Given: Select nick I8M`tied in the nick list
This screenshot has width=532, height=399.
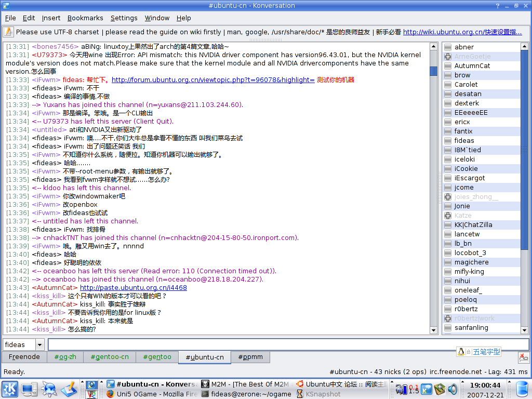Looking at the screenshot, I should (x=481, y=150).
